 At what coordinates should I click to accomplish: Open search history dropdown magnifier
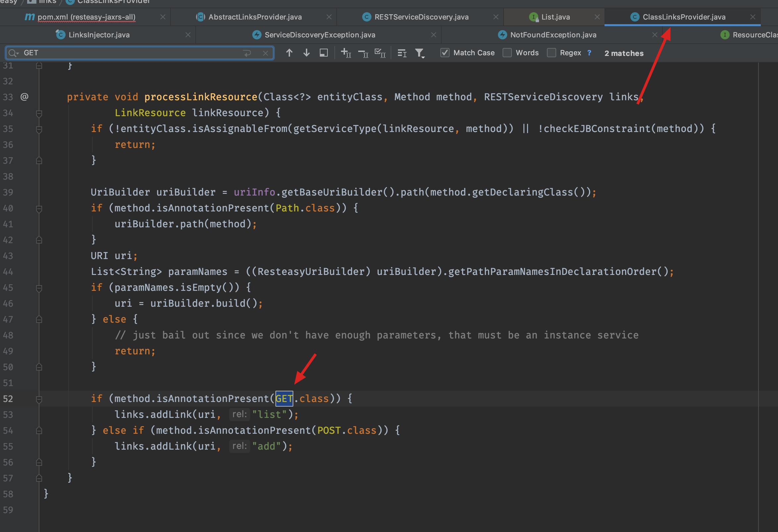13,53
